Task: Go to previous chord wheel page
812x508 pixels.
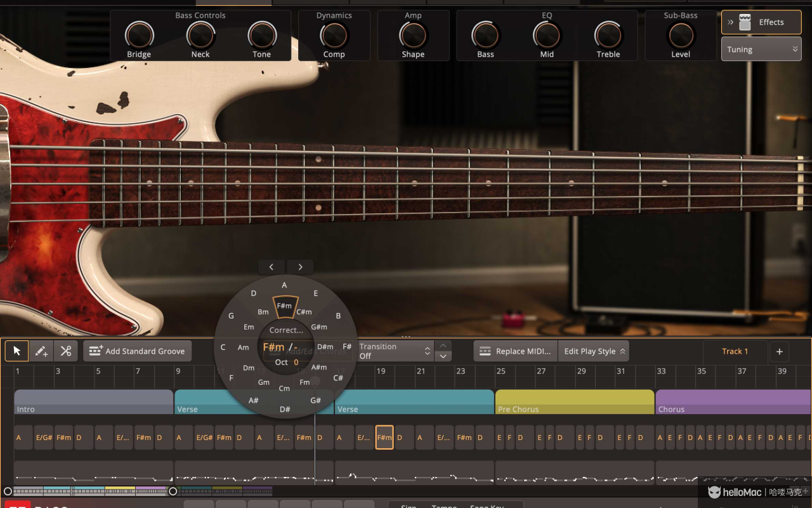Action: (x=272, y=267)
